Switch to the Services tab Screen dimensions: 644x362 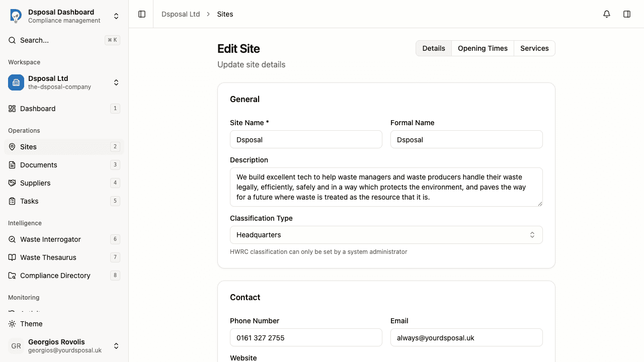tap(534, 48)
